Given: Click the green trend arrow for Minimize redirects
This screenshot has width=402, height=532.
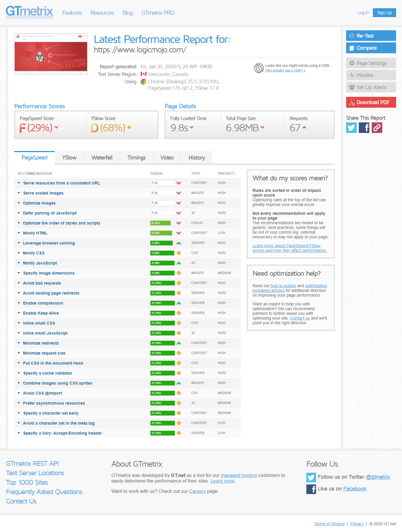Looking at the screenshot, I should [179, 343].
